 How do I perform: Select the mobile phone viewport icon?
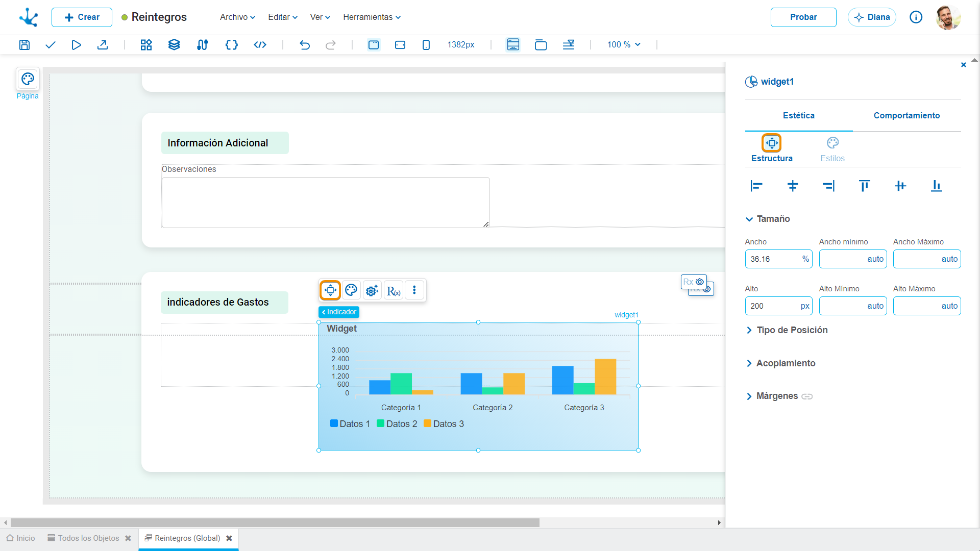[426, 45]
